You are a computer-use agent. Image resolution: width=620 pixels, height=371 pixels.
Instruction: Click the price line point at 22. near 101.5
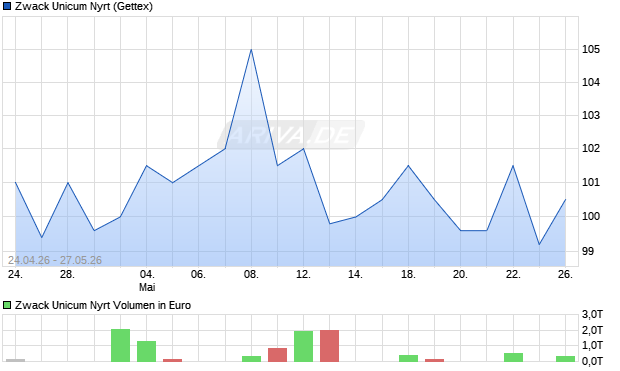513,166
